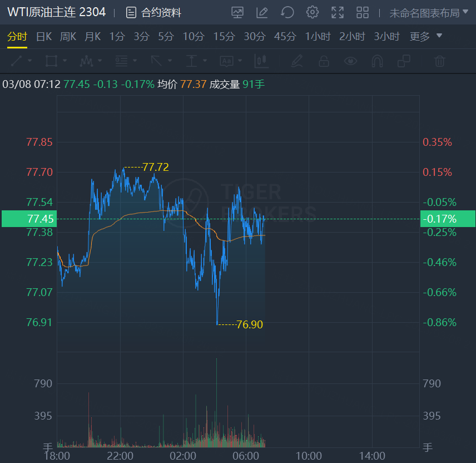Select the 15分 timeframe tab
Viewport: 476px width, 463px height.
tap(224, 37)
